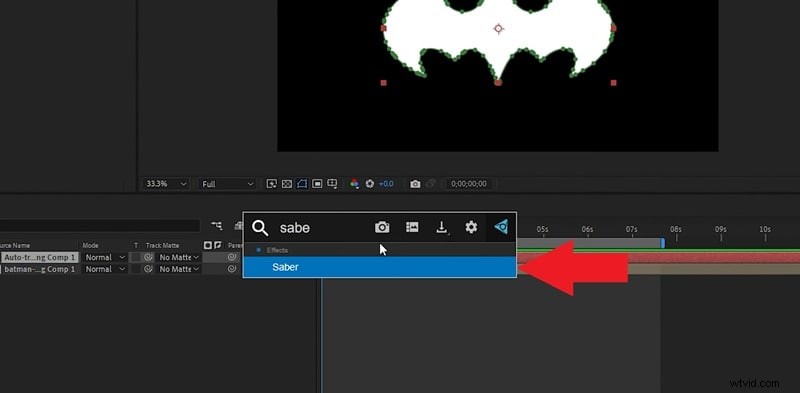The height and width of the screenshot is (393, 800).
Task: Toggle mask and shape path visibility
Action: tap(302, 184)
